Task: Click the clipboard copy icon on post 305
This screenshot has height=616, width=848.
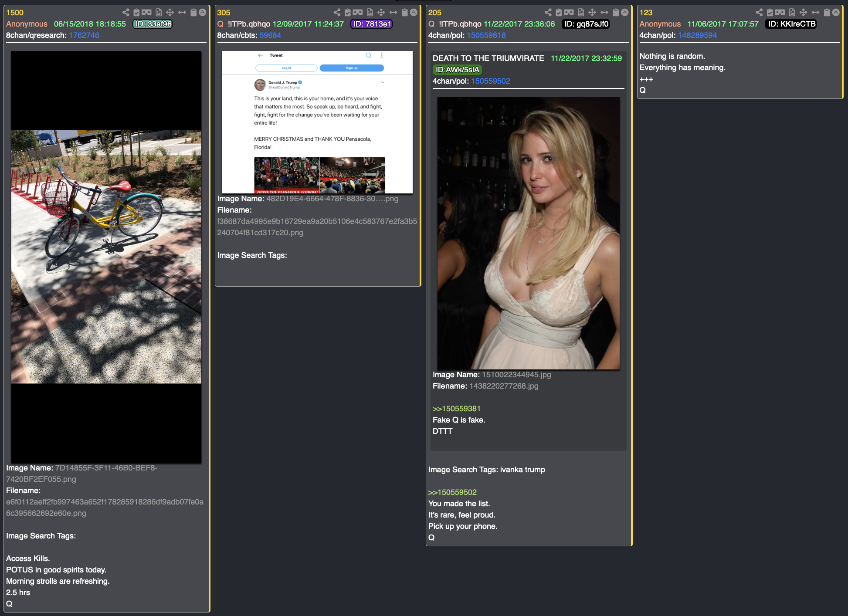Action: [404, 12]
